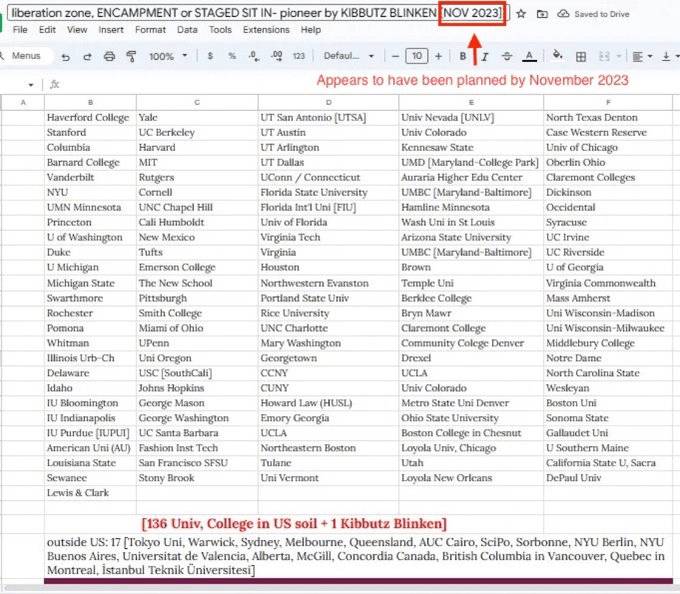This screenshot has height=594, width=680.
Task: Expand the Default font dropdown
Action: pyautogui.click(x=350, y=56)
